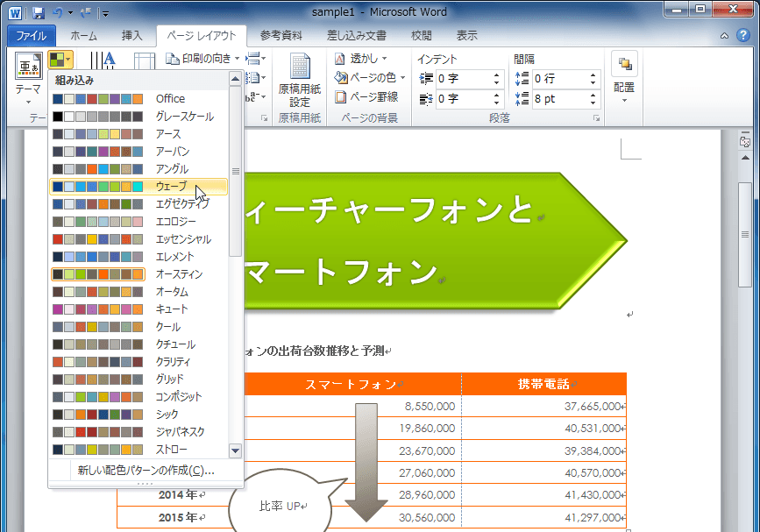The image size is (760, 532).
Task: Switch to the ホーム tab
Action: (84, 36)
